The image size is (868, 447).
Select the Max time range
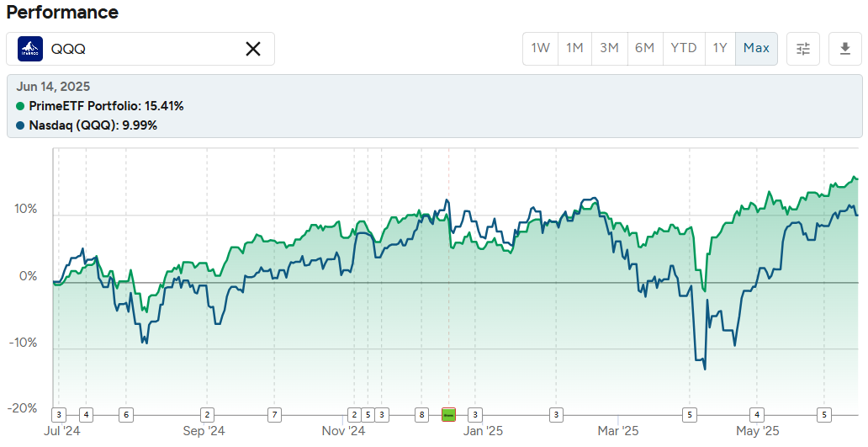[756, 48]
